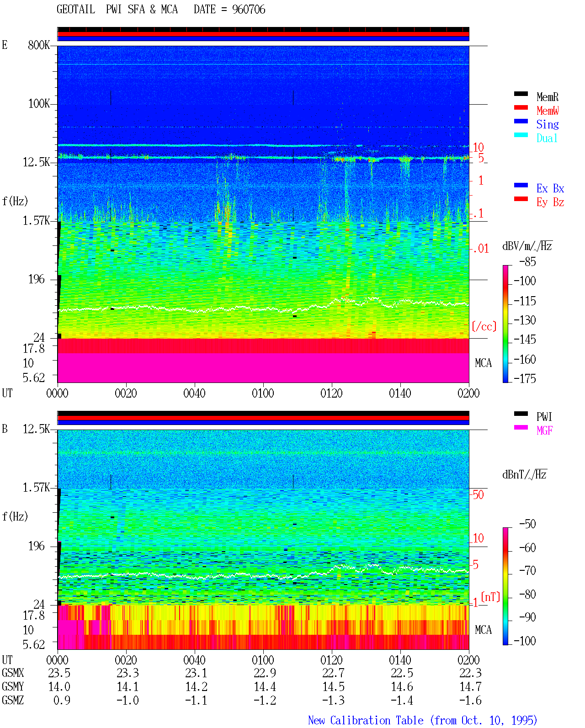Click the [nT] magnetic field axis label
This screenshot has height=728, width=585.
pyautogui.click(x=490, y=597)
